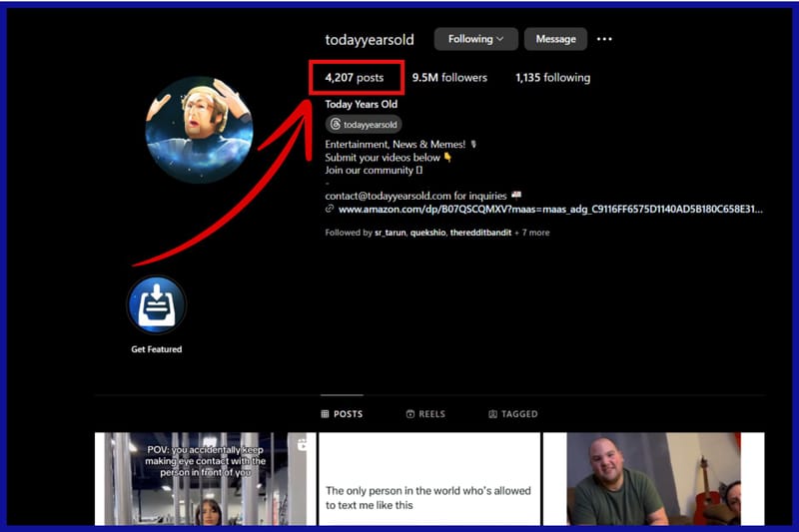
Task: Open the POV eye contact post
Action: point(206,479)
